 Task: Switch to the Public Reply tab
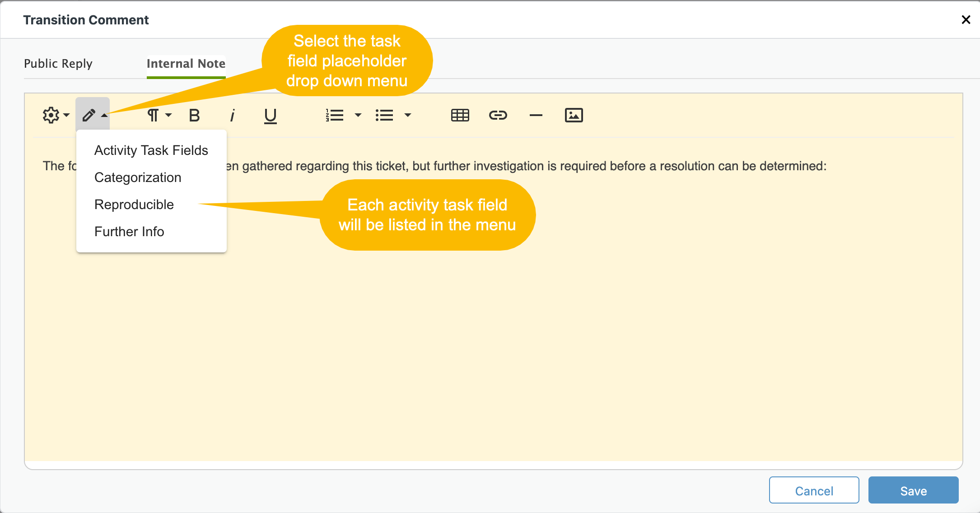(58, 64)
